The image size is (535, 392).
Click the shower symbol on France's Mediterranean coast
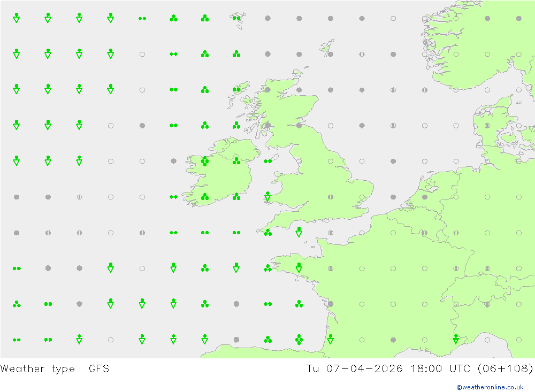[456, 339]
